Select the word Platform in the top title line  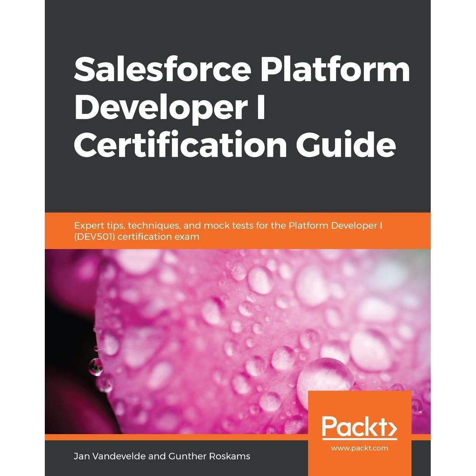pyautogui.click(x=335, y=70)
